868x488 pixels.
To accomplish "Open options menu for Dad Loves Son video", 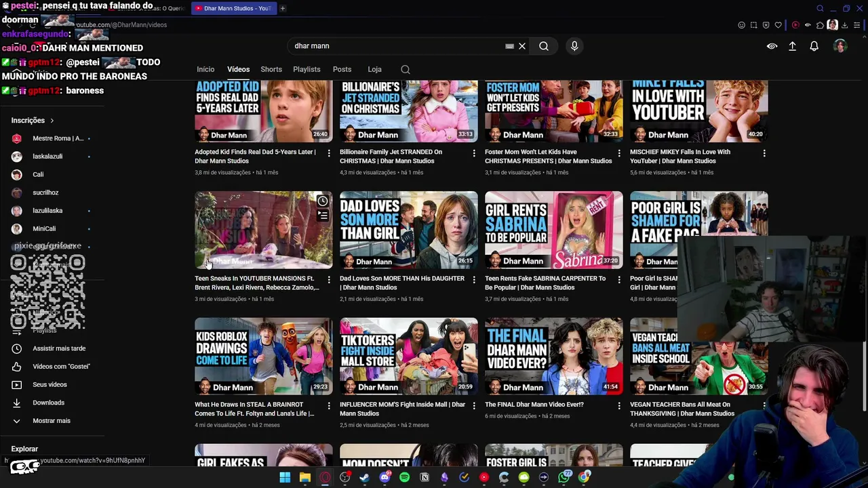I will click(x=474, y=279).
